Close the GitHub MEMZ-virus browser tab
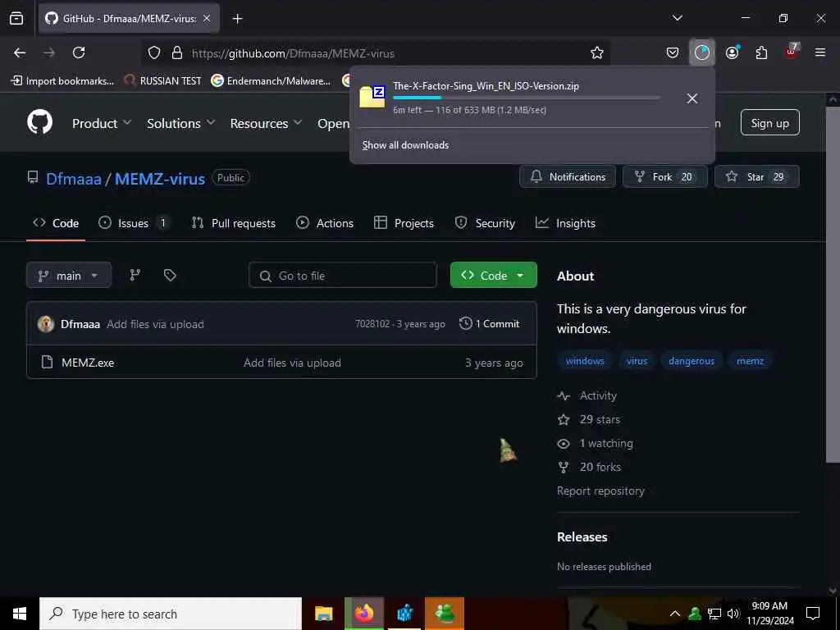Screen dimensions: 840x630 pyautogui.click(x=207, y=18)
